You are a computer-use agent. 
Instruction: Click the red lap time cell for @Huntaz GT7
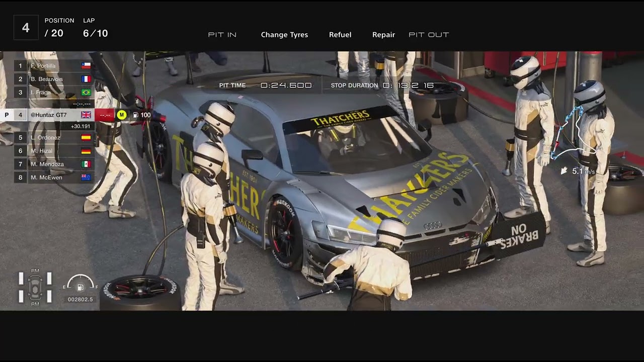point(105,115)
